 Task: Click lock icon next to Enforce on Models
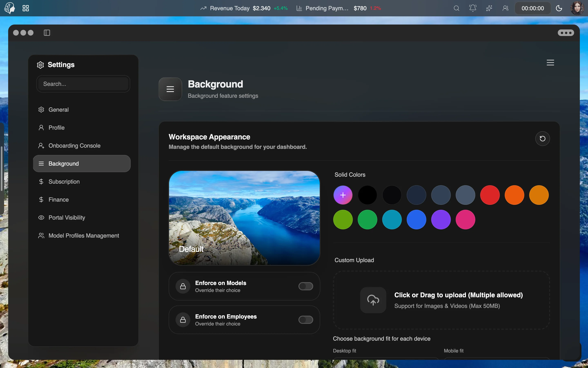pos(183,286)
